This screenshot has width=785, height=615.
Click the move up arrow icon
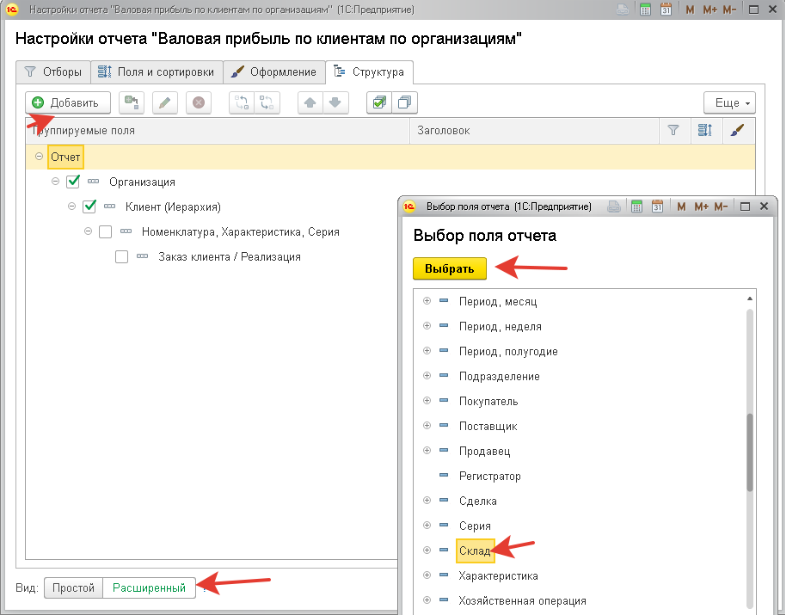tap(311, 102)
